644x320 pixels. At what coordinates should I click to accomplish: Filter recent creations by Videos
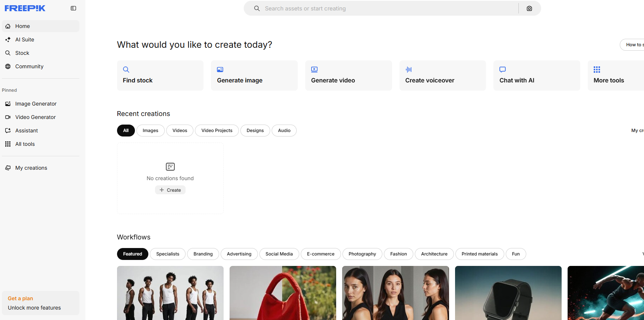[180, 131]
